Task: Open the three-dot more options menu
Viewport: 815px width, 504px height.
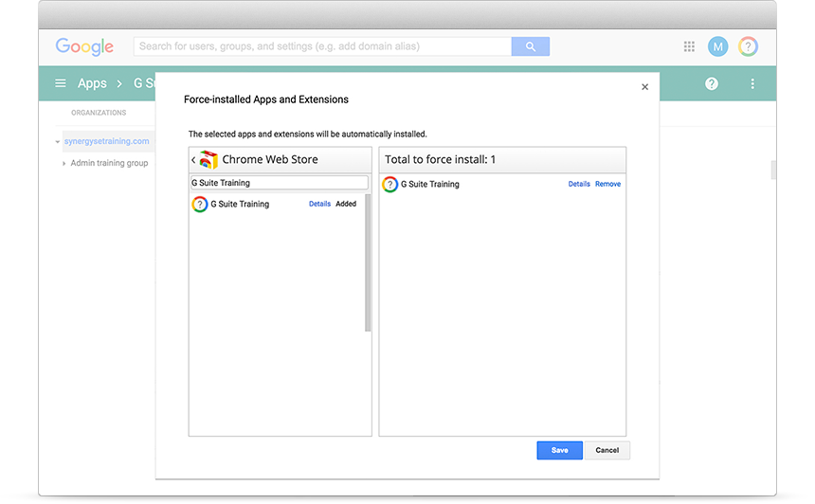Action: [x=752, y=83]
